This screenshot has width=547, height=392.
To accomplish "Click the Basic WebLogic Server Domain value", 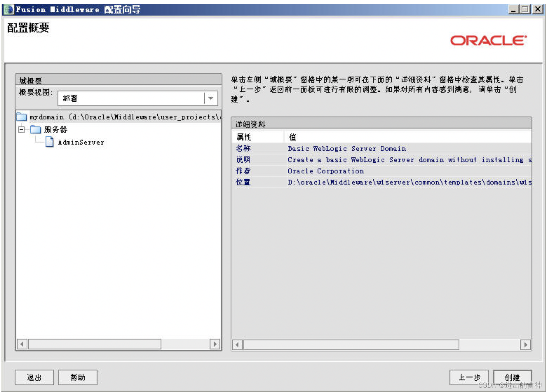I will coord(347,148).
